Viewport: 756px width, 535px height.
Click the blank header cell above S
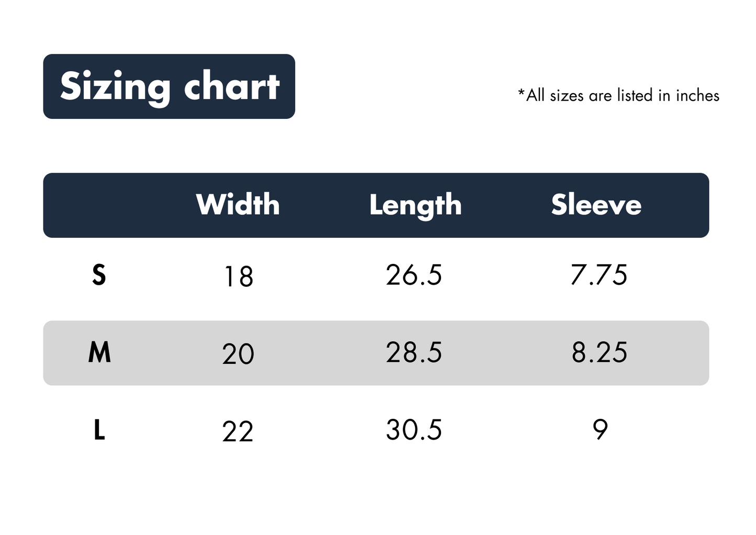click(99, 205)
